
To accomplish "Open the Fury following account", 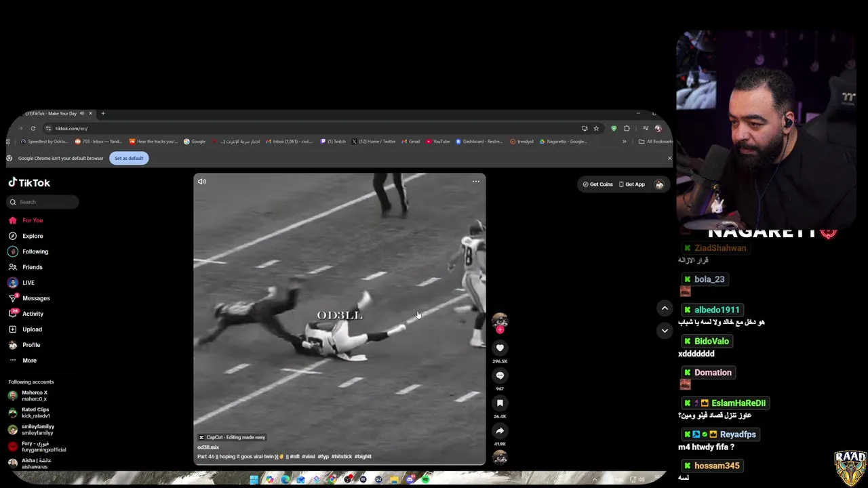I will point(37,447).
